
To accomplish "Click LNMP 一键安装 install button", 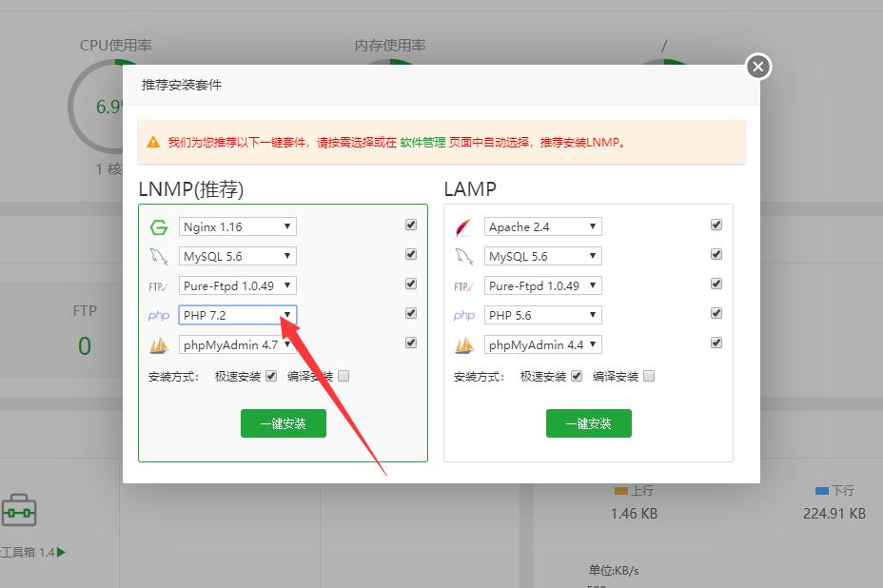I will (x=284, y=423).
